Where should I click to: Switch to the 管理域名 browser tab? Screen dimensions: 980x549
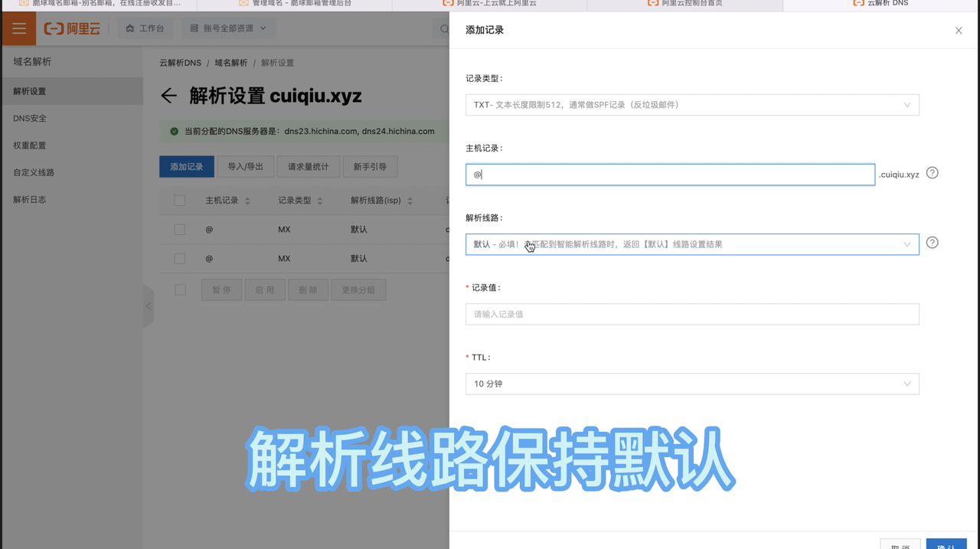pyautogui.click(x=294, y=4)
